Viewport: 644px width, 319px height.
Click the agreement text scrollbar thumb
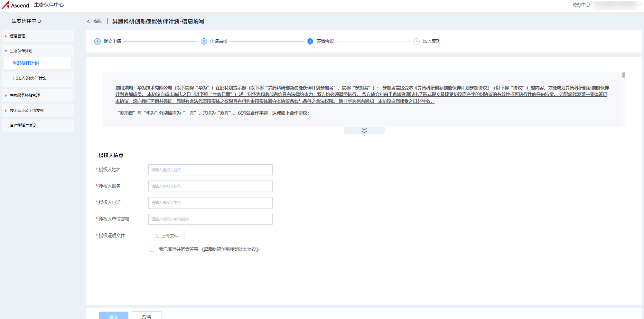pyautogui.click(x=624, y=75)
